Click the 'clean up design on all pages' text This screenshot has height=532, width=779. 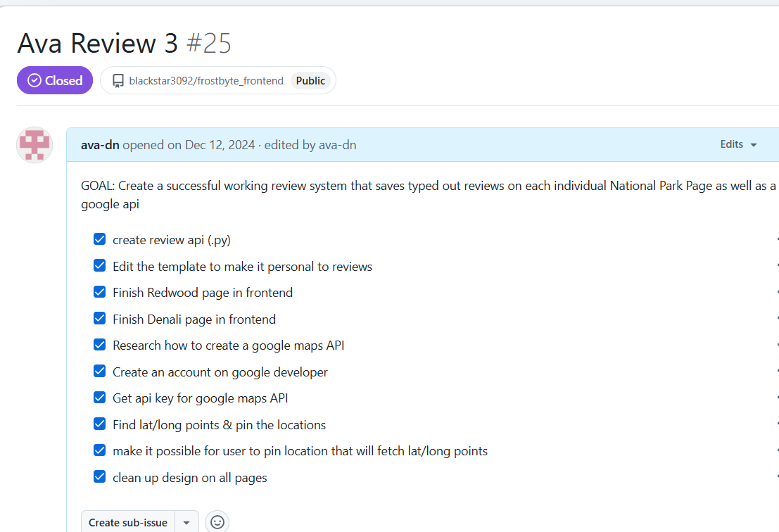[190, 478]
